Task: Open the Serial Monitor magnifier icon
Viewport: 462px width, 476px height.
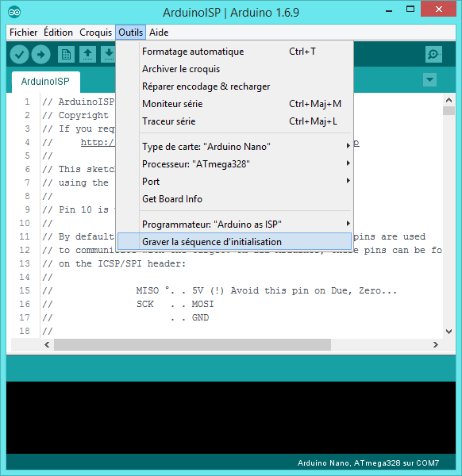Action: tap(433, 55)
